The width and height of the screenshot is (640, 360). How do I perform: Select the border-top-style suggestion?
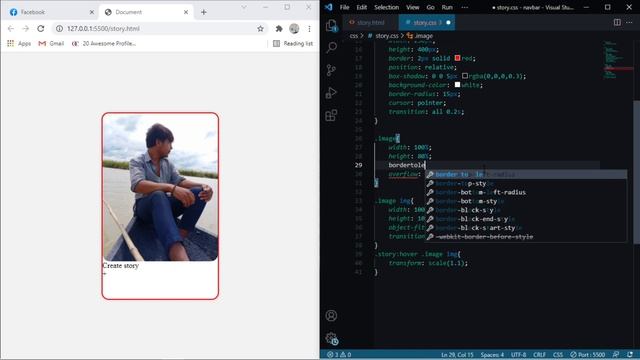click(526, 183)
